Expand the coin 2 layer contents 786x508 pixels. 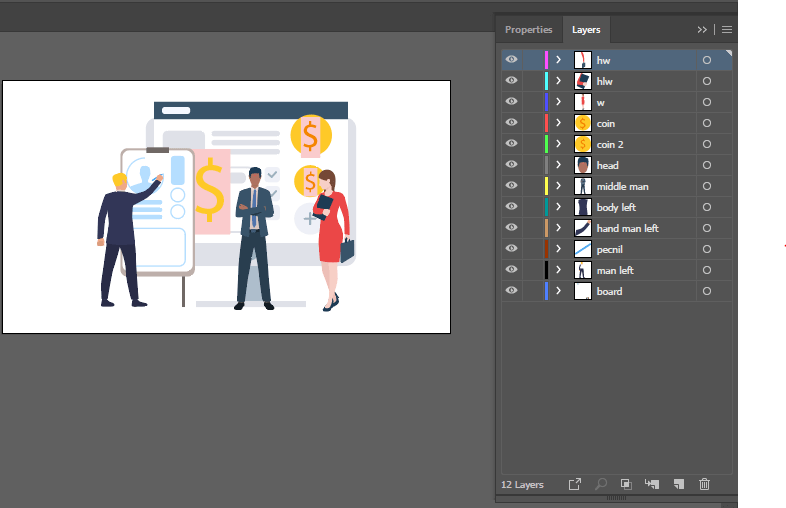pos(559,144)
